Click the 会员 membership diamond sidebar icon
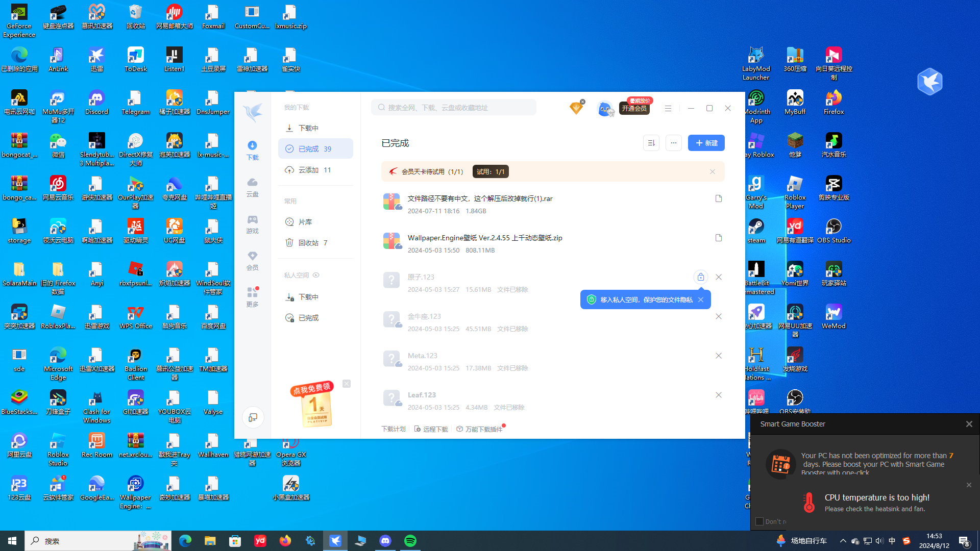980x551 pixels. [252, 260]
